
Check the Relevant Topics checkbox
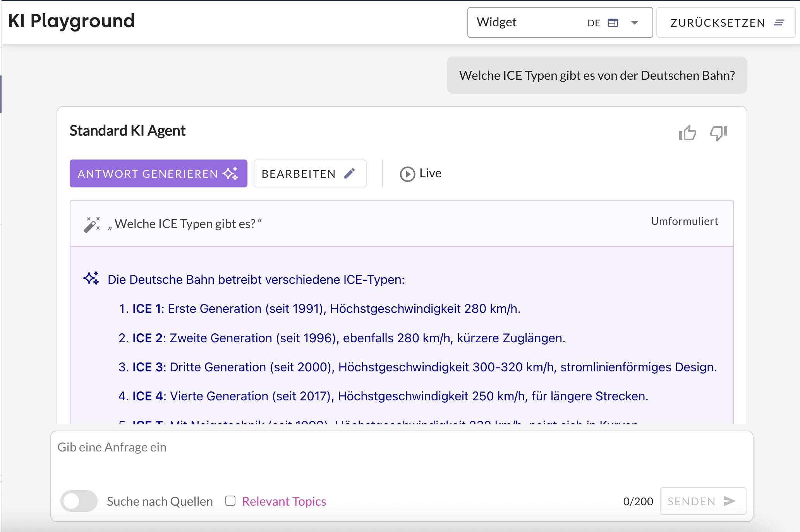click(230, 501)
